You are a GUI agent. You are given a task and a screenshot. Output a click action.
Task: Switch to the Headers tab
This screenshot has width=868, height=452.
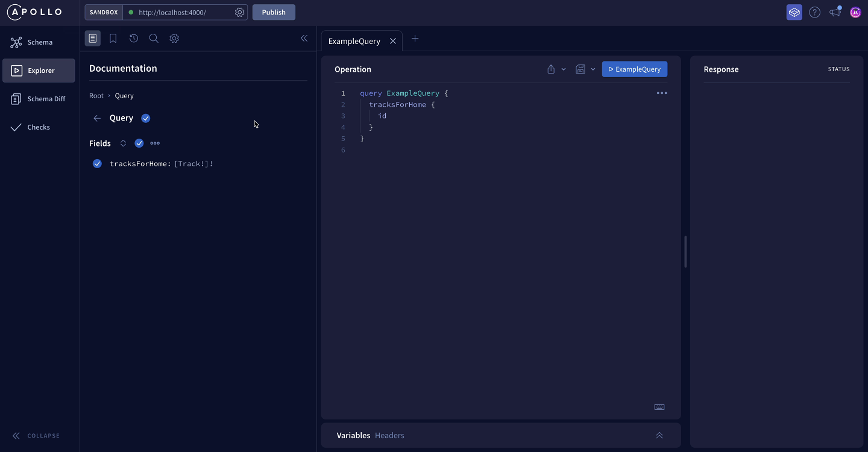click(x=389, y=435)
